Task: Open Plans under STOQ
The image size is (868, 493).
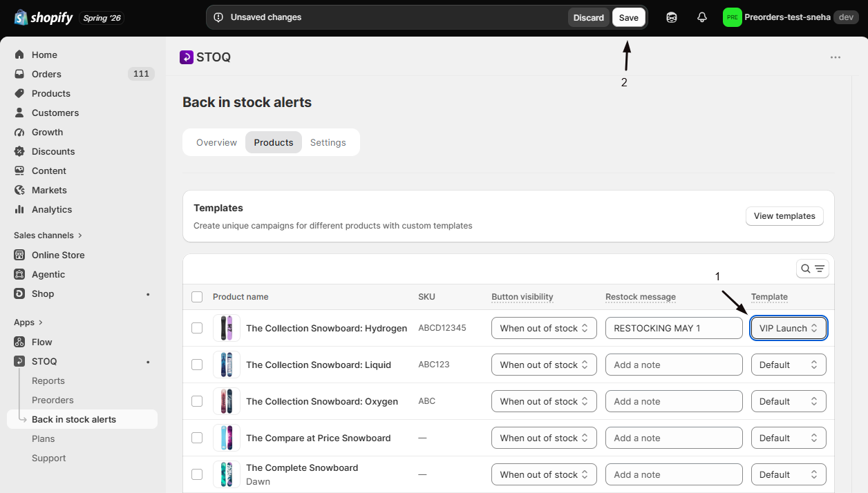Action: 43,438
